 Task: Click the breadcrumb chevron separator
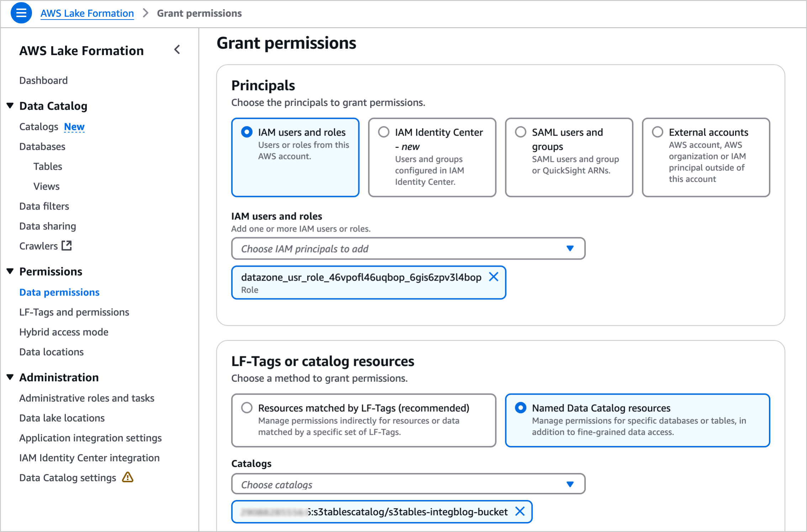point(145,13)
